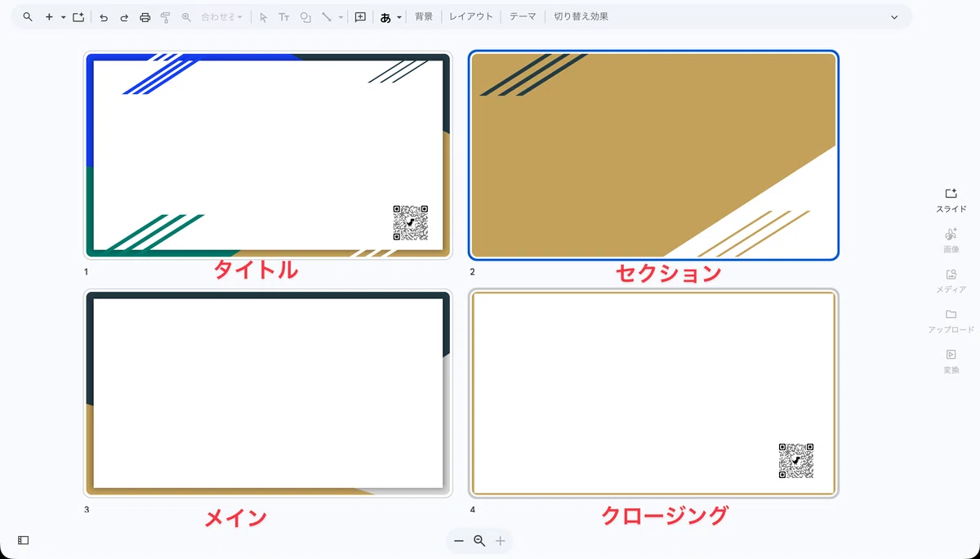Open the 合わせる zoom dropdown
Screen dimensions: 980x559
221,16
